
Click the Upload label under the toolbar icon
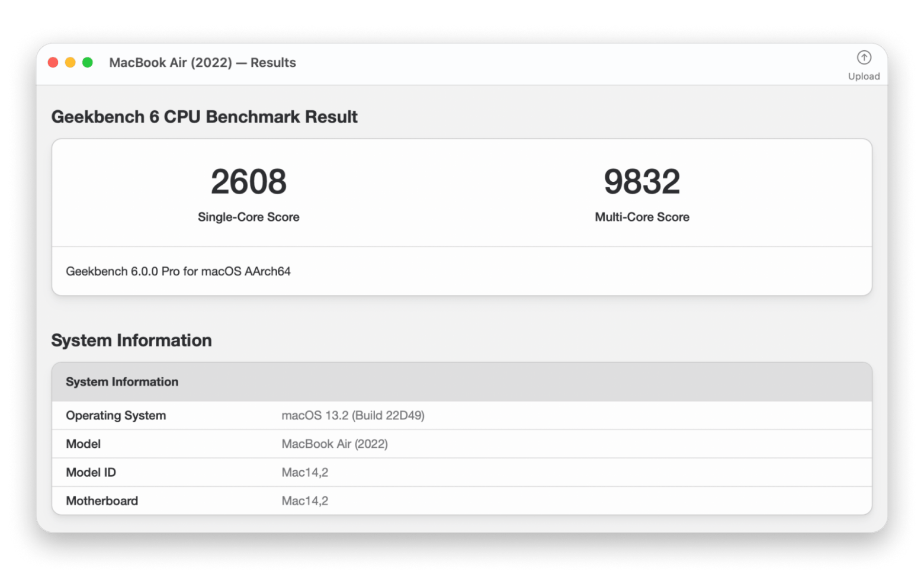864,76
